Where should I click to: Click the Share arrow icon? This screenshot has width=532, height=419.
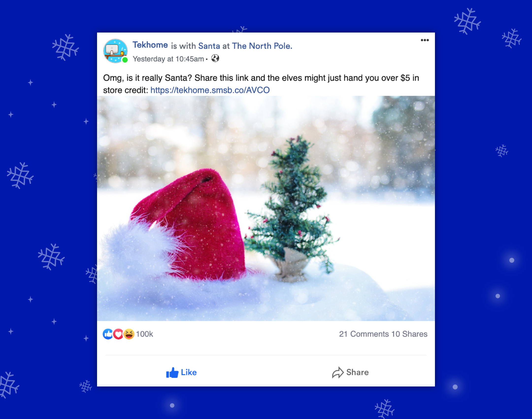(338, 372)
